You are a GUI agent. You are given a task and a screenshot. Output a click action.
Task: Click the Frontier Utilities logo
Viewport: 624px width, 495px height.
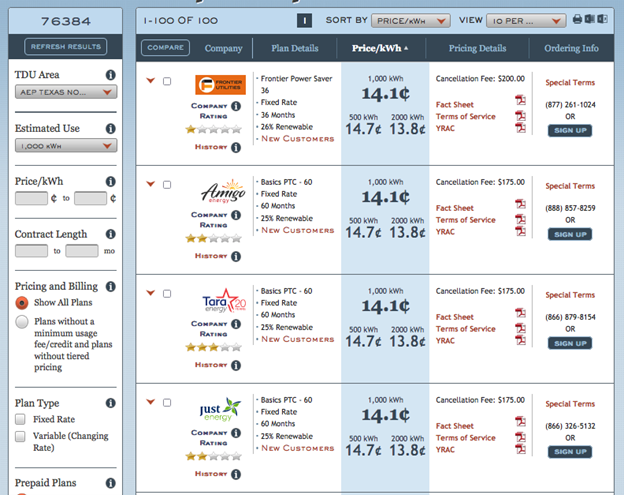[220, 85]
